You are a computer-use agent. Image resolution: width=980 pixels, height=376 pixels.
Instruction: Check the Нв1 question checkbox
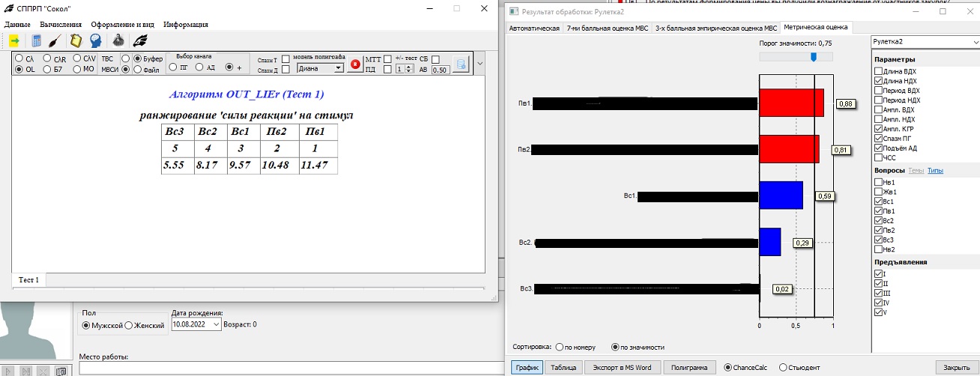878,182
